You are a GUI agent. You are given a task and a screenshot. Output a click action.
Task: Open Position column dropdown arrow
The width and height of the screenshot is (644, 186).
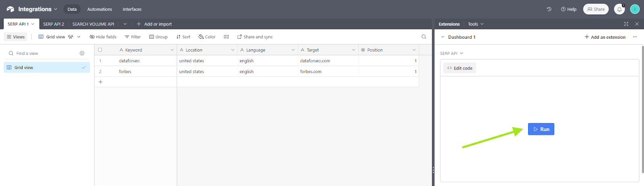point(414,50)
